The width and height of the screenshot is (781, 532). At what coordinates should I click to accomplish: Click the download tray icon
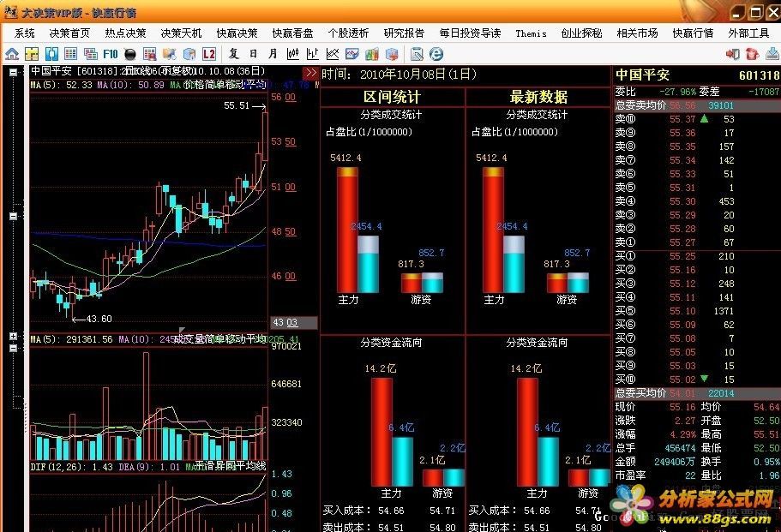coord(772,54)
